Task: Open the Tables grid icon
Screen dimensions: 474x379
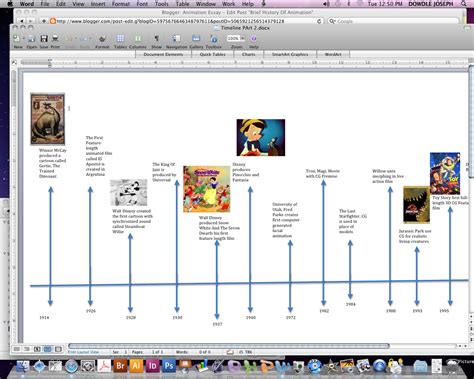Action: pos(120,39)
